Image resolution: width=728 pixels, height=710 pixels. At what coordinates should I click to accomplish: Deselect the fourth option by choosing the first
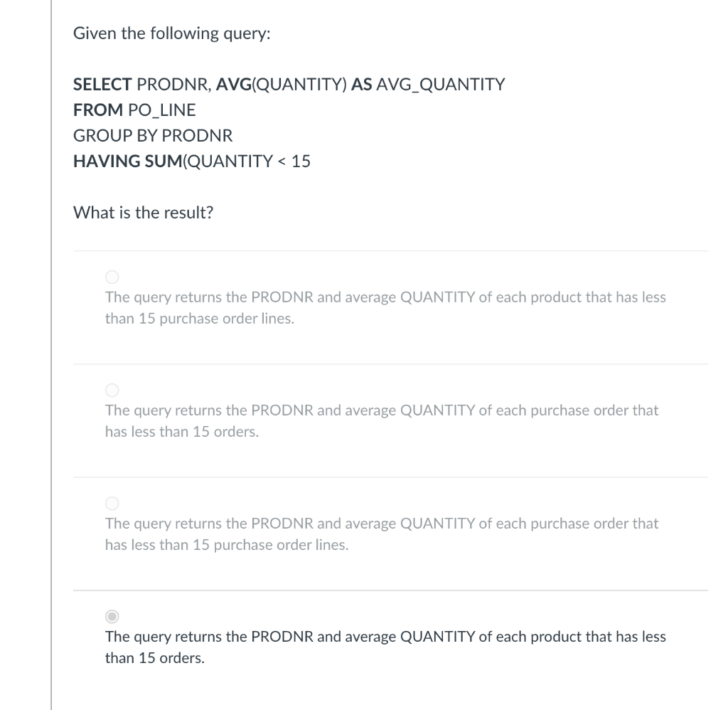(112, 277)
